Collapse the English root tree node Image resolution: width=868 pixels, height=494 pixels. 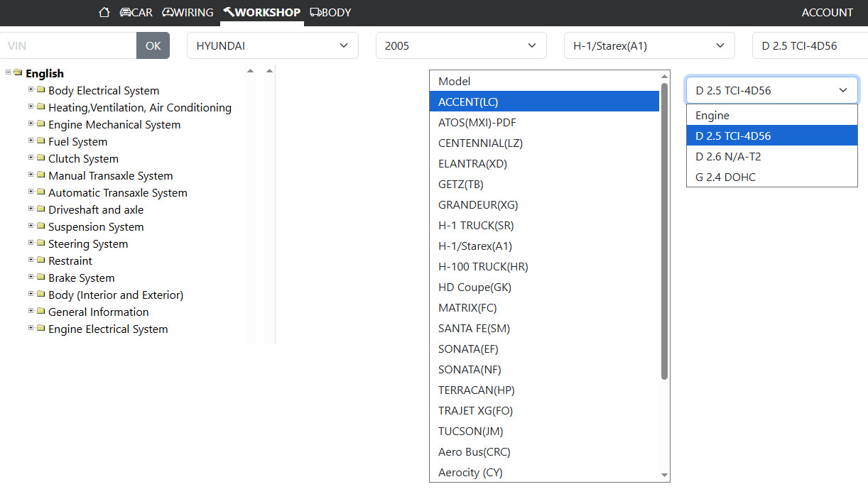pyautogui.click(x=9, y=72)
